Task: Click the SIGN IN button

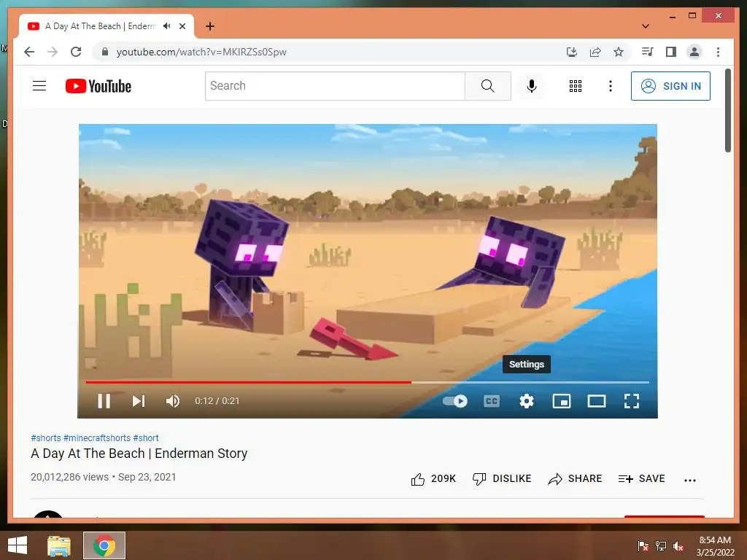Action: click(x=670, y=86)
